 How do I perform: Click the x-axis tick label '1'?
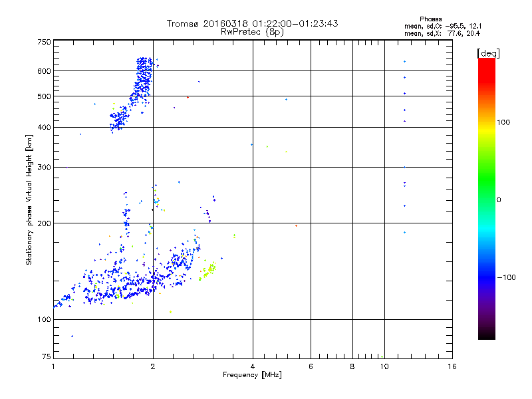[x=53, y=366]
